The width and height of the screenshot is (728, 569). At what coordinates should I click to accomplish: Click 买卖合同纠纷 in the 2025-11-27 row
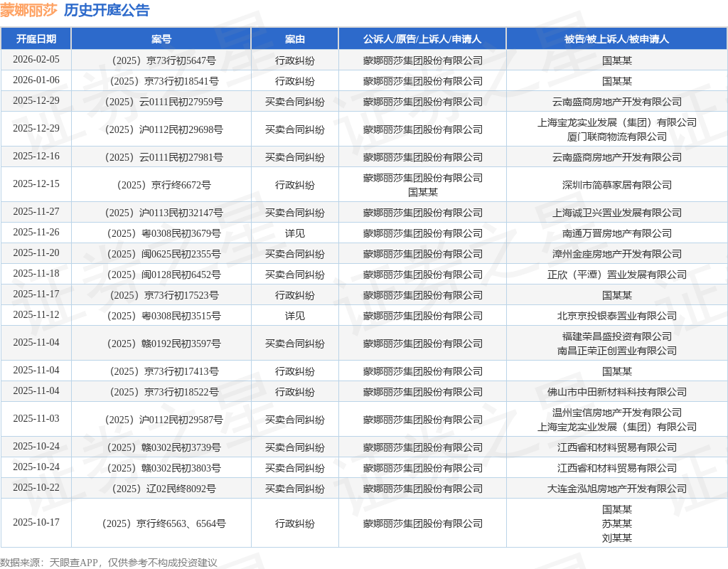[295, 213]
